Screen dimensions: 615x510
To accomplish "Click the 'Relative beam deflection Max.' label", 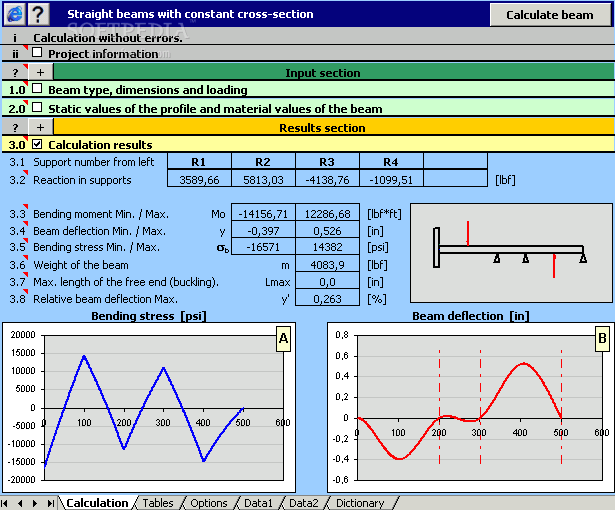I will pyautogui.click(x=105, y=299).
